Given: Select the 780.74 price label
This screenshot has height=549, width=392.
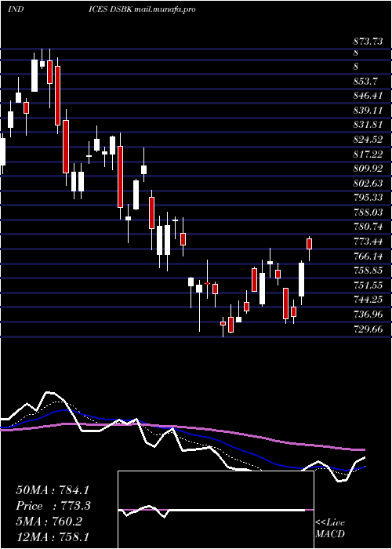Looking at the screenshot, I should (368, 227).
